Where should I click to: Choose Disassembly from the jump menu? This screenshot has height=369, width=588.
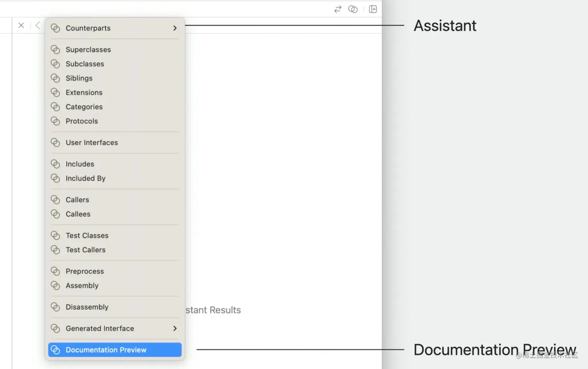[x=87, y=307]
